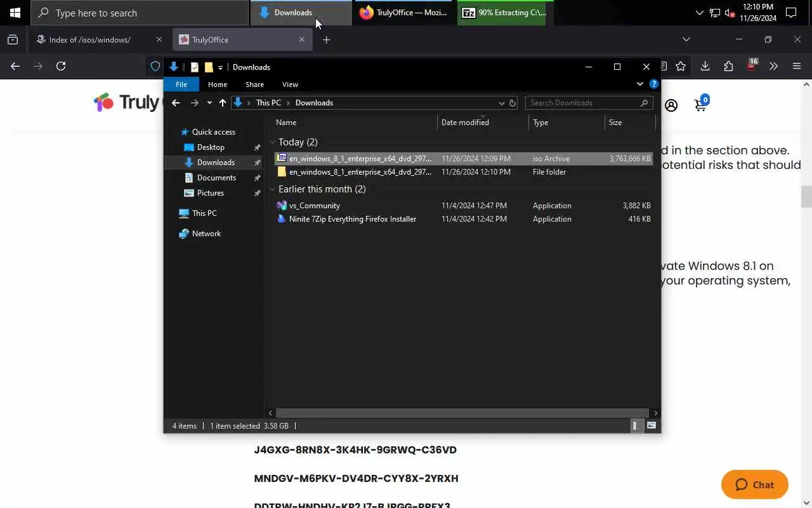Open the notification center icon

[x=791, y=13]
